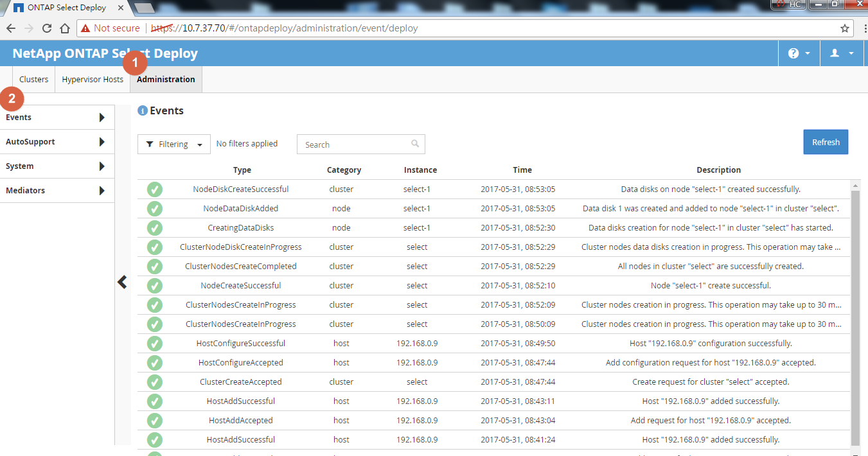Click success icon for NodeDiskCreateSuccessful row
Screen dimensions: 868x456
click(x=155, y=189)
